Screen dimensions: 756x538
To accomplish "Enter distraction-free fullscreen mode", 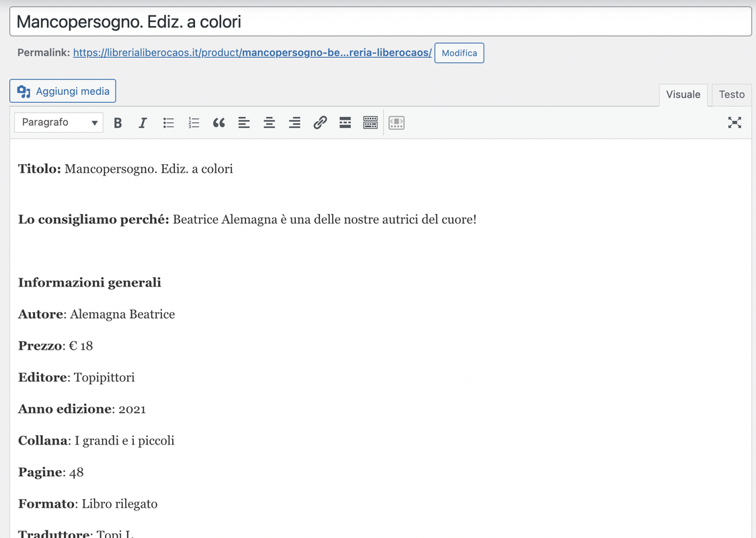I will click(x=734, y=122).
